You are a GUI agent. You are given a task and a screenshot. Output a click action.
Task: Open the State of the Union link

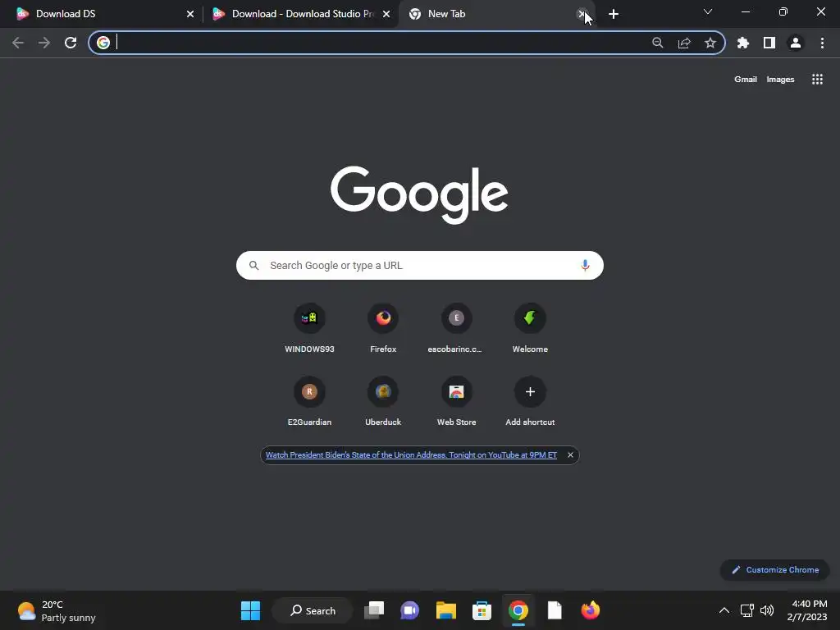(411, 454)
